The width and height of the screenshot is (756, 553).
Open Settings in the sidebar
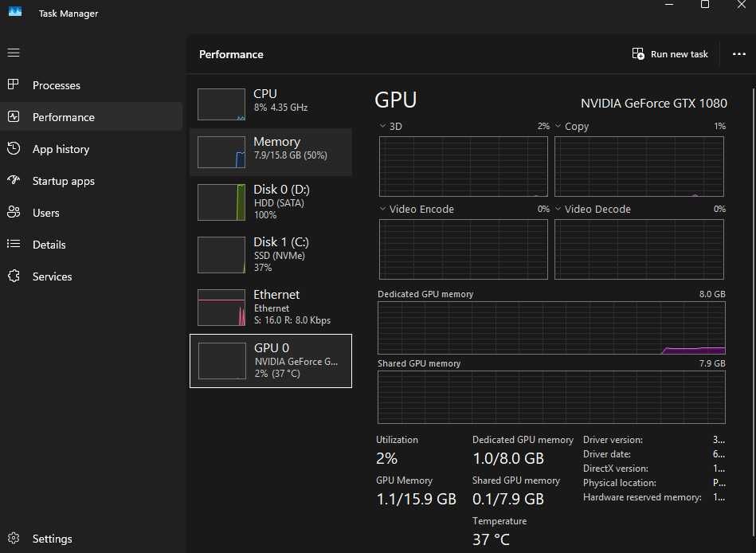[x=91, y=539]
